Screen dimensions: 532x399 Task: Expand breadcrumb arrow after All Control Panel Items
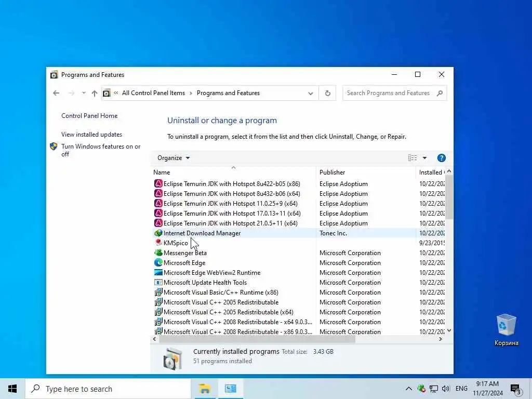pos(191,94)
